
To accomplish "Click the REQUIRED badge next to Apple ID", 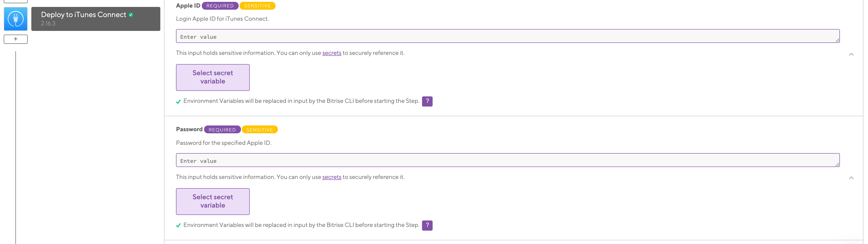I will click(220, 6).
